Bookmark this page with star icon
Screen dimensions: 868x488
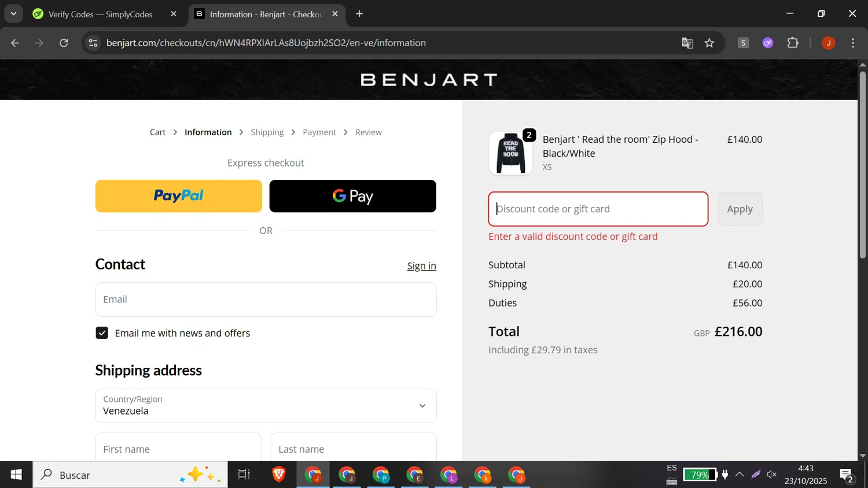709,43
